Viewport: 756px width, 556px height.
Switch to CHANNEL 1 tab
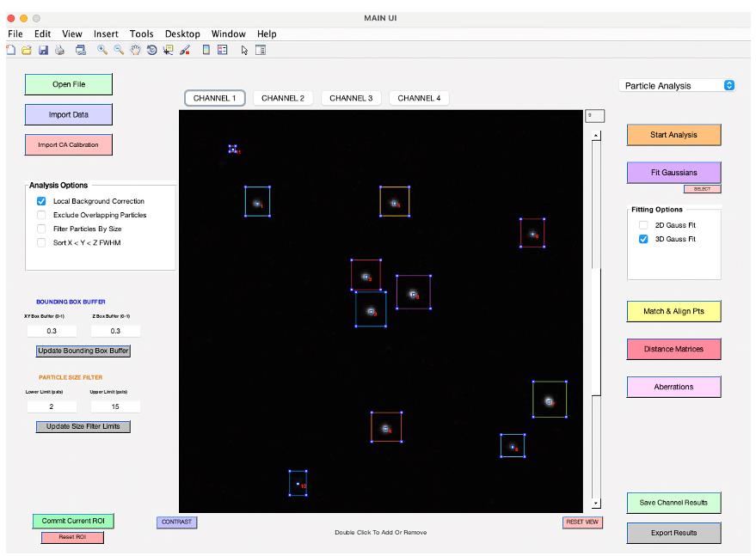[x=214, y=98]
